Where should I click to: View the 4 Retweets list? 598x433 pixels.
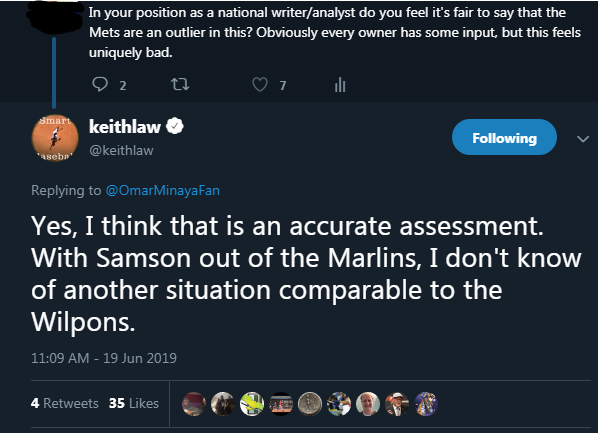click(x=64, y=403)
